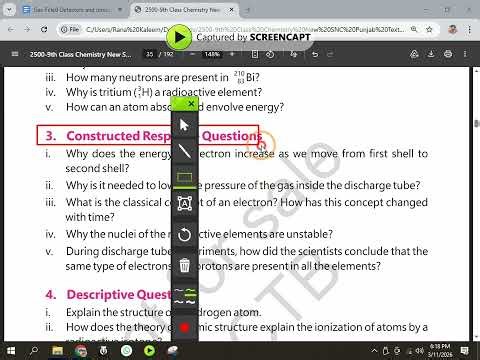Choose the red color swatch in annotation toolbar

pyautogui.click(x=184, y=327)
